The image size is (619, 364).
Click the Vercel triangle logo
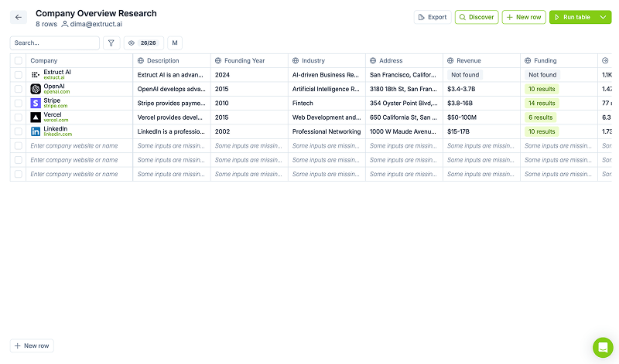coord(36,117)
